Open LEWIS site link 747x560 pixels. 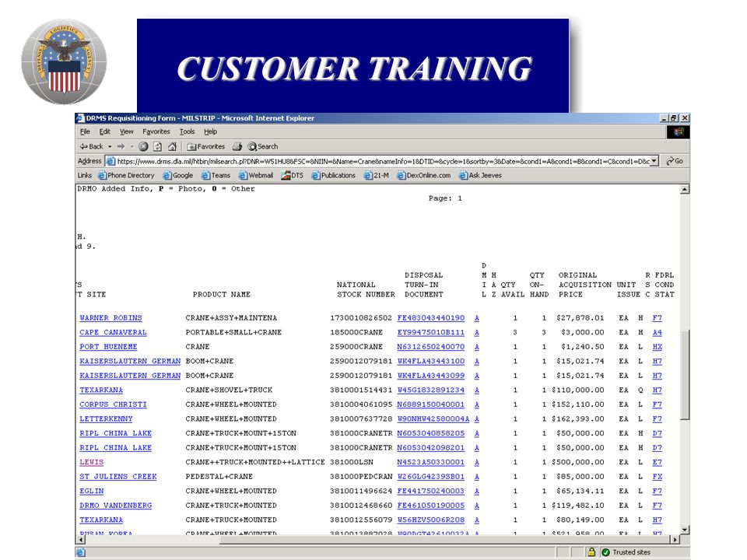[92, 462]
